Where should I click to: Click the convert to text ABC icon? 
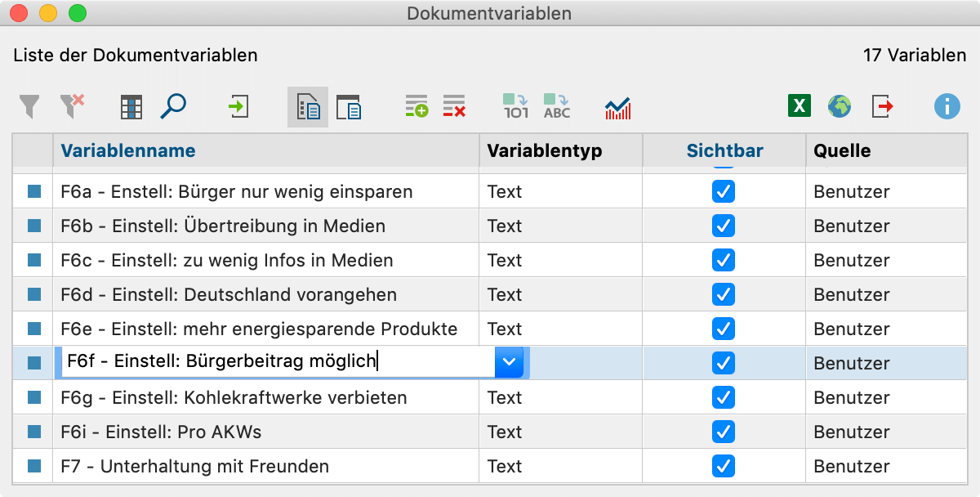click(x=557, y=107)
